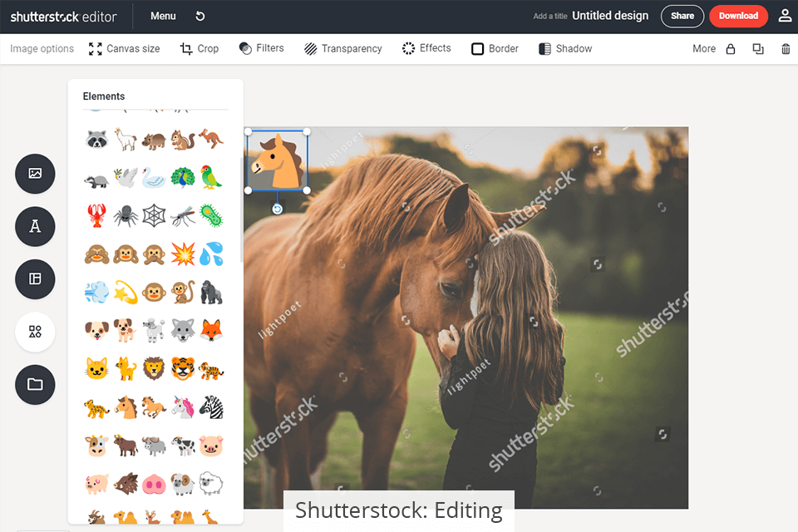Add the white sheep element
The height and width of the screenshot is (532, 798).
(x=210, y=484)
